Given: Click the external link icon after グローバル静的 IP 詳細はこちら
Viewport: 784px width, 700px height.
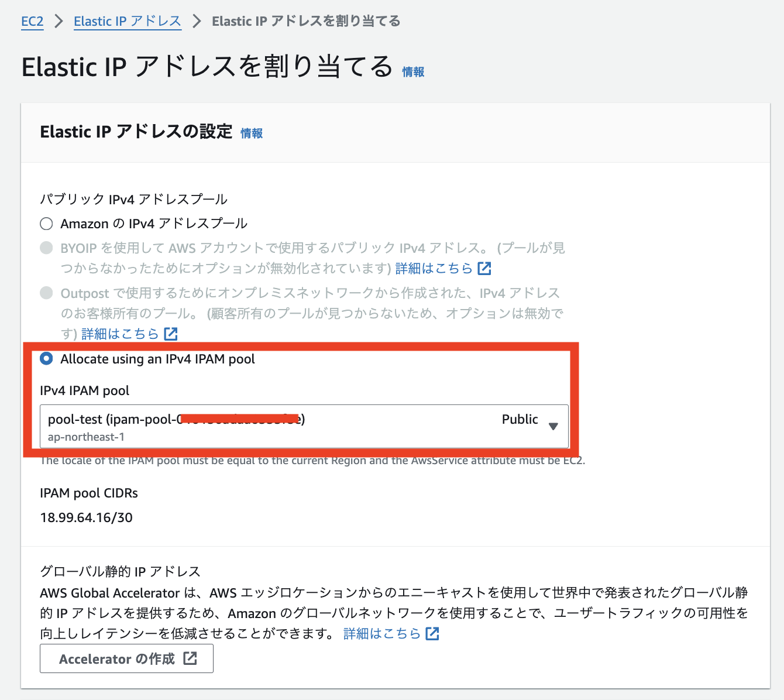Looking at the screenshot, I should (x=432, y=633).
